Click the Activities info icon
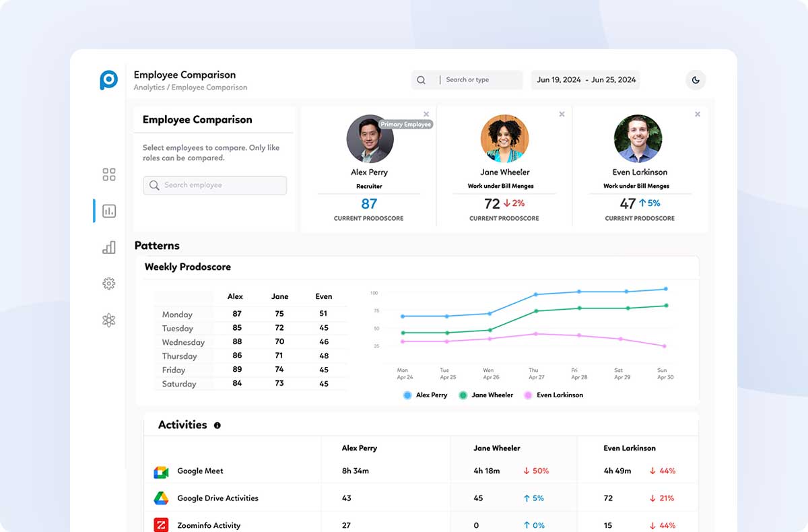Image resolution: width=808 pixels, height=532 pixels. (217, 426)
